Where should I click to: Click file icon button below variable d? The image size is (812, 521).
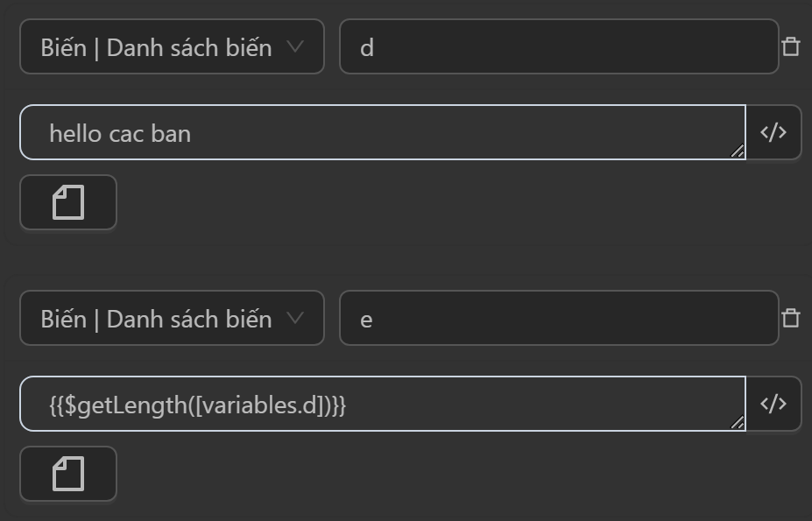(68, 202)
